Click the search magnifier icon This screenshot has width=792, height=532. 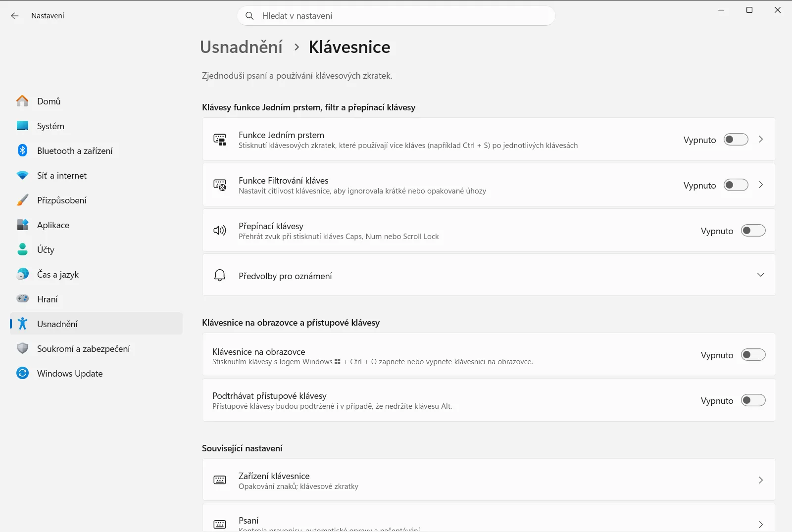click(249, 16)
